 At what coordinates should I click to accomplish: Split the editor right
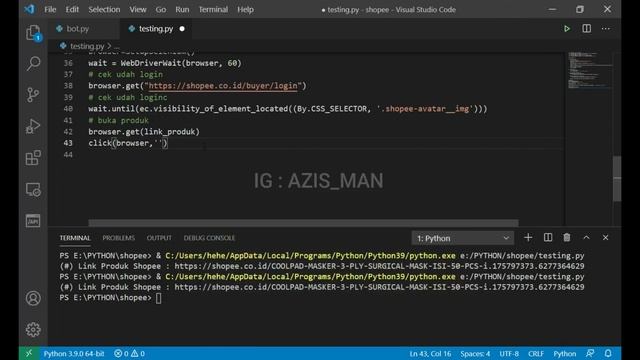tap(587, 29)
